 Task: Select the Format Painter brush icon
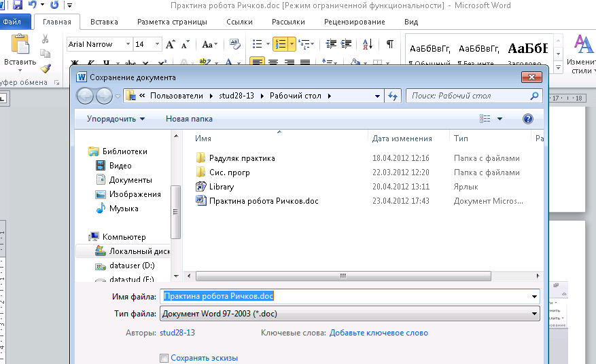tap(46, 68)
